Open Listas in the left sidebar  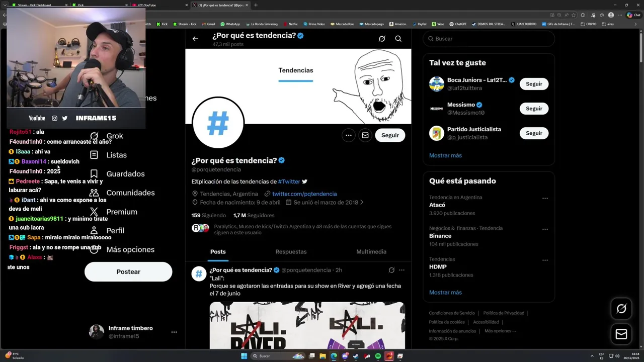coord(108,155)
